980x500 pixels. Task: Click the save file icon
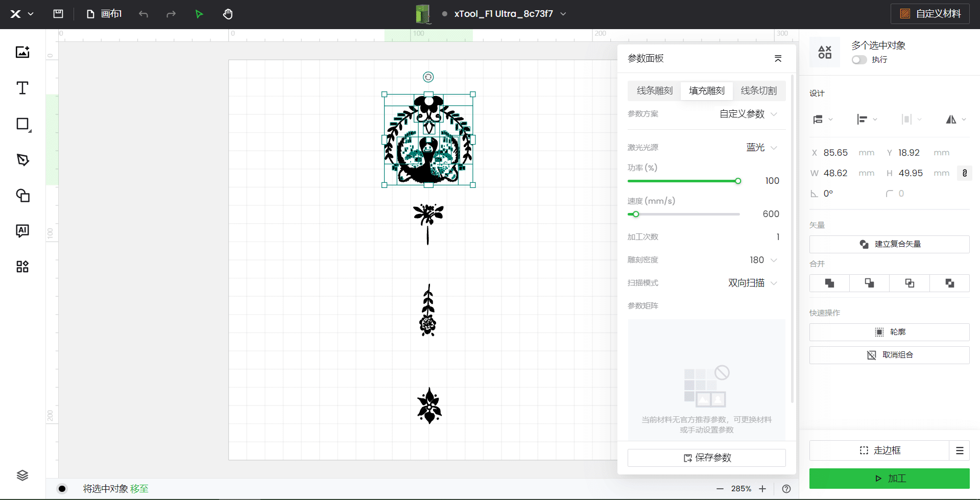pos(58,14)
